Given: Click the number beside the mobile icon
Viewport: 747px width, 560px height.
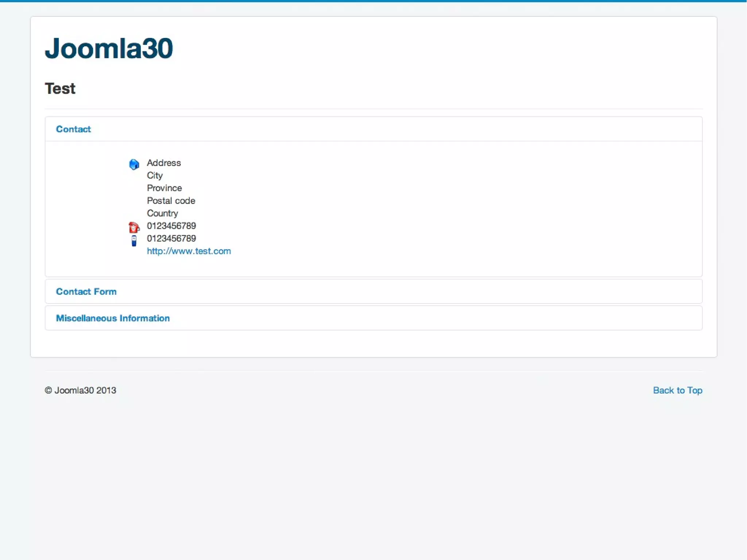Looking at the screenshot, I should (171, 239).
